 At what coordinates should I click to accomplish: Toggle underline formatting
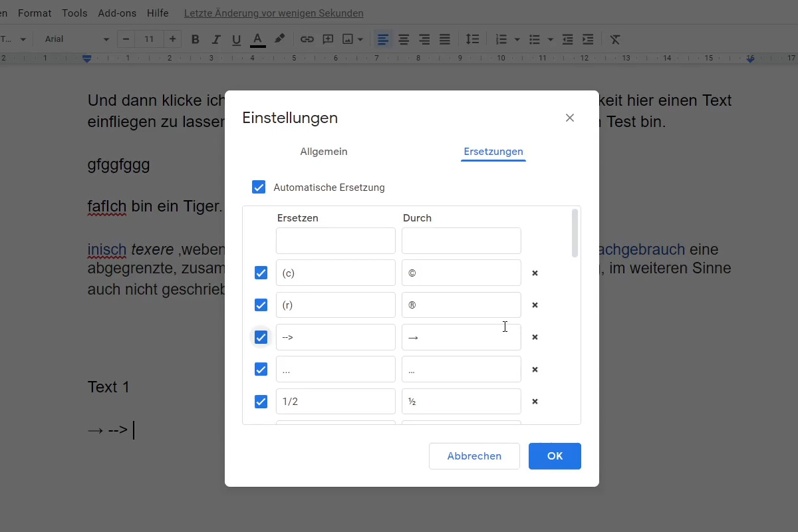[236, 39]
